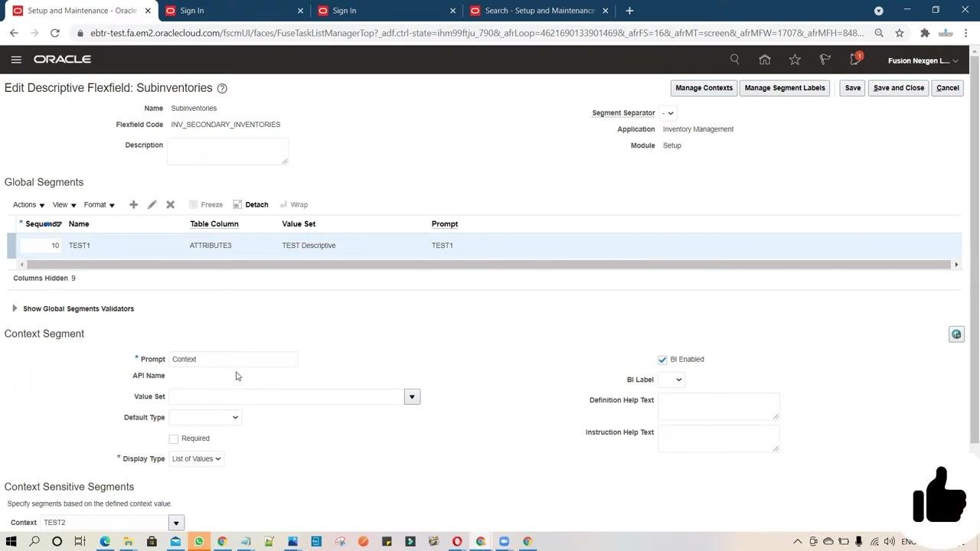Open the Watchlist flag icon
980x551 pixels.
(825, 60)
